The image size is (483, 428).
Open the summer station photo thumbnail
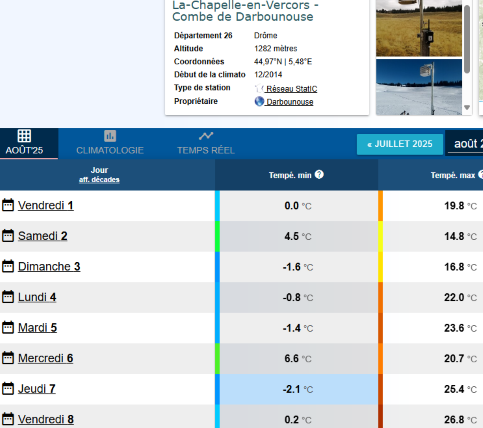point(419,28)
